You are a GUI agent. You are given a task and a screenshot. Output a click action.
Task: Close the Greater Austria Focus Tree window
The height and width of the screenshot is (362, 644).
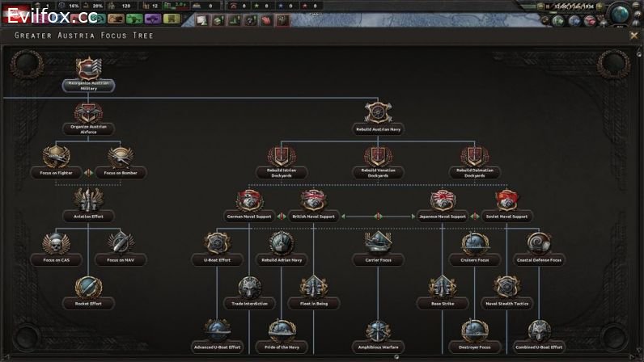pyautogui.click(x=633, y=36)
